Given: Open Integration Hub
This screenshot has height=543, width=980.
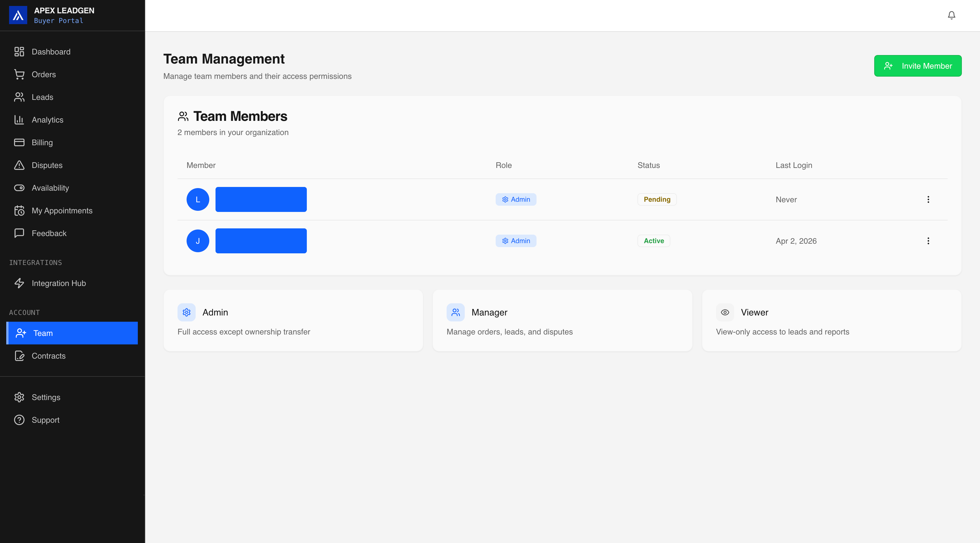Looking at the screenshot, I should pyautogui.click(x=72, y=283).
